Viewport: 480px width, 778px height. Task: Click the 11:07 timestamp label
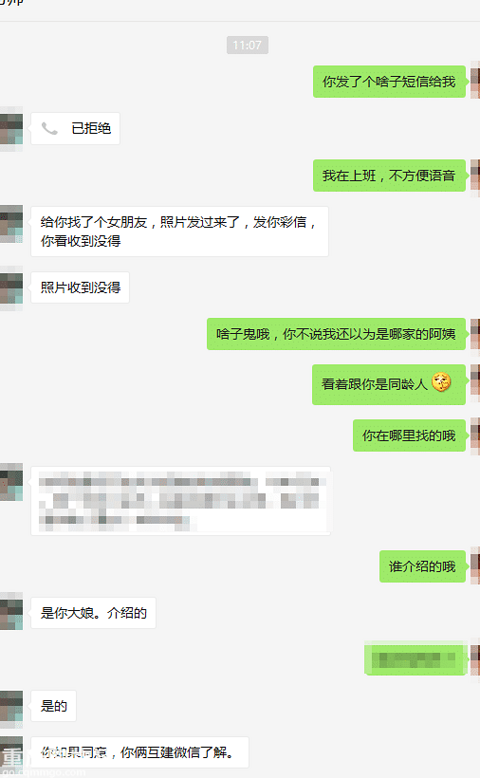(x=247, y=45)
